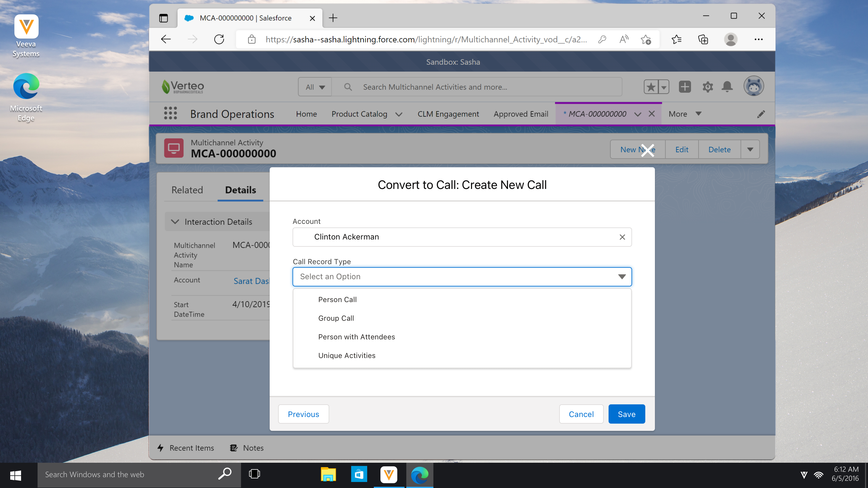
Task: Collapse the Interaction Details section
Action: point(175,222)
